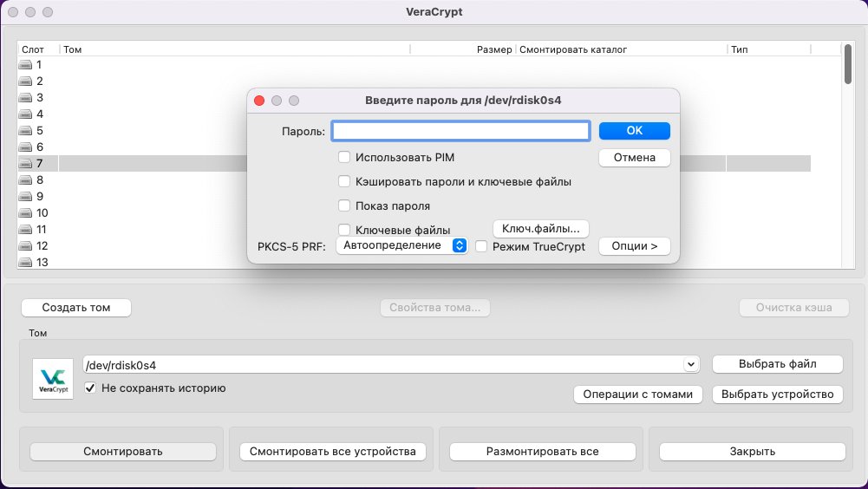Select the drive icon for slot 10
The height and width of the screenshot is (489, 868).
(25, 213)
